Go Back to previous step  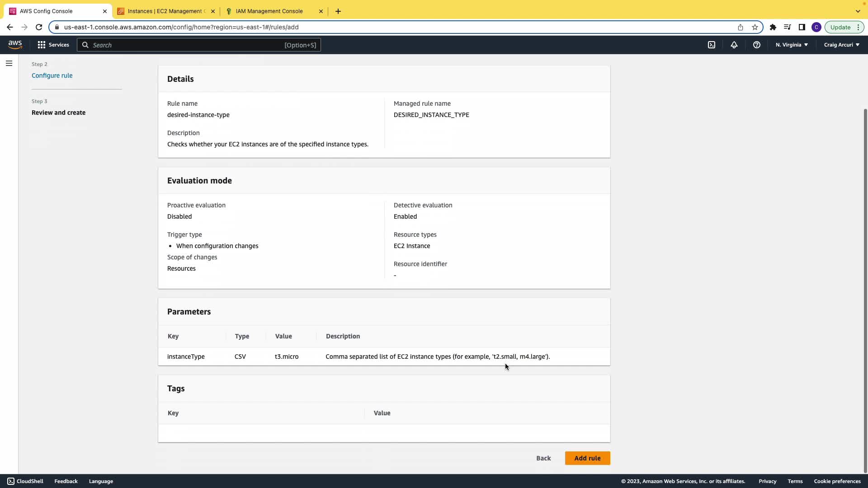tap(543, 458)
